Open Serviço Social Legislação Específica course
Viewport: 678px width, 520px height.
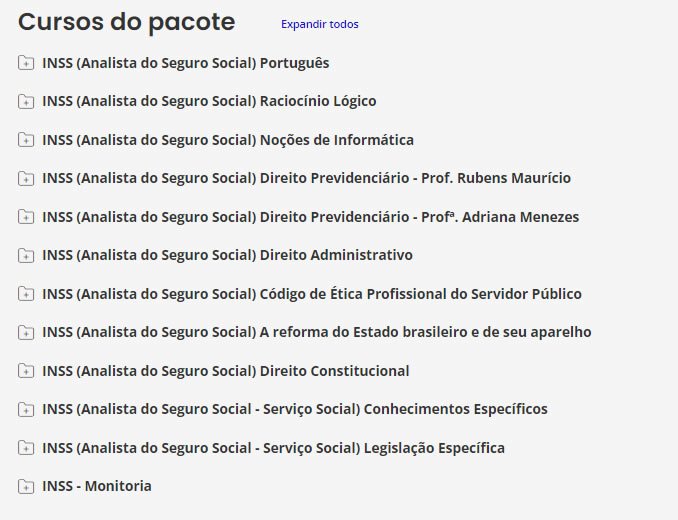[x=273, y=448]
